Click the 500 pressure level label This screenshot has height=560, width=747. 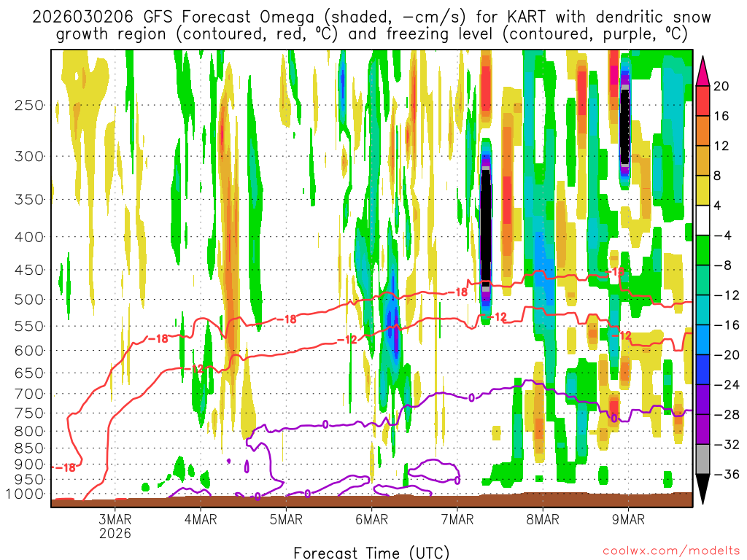[29, 300]
